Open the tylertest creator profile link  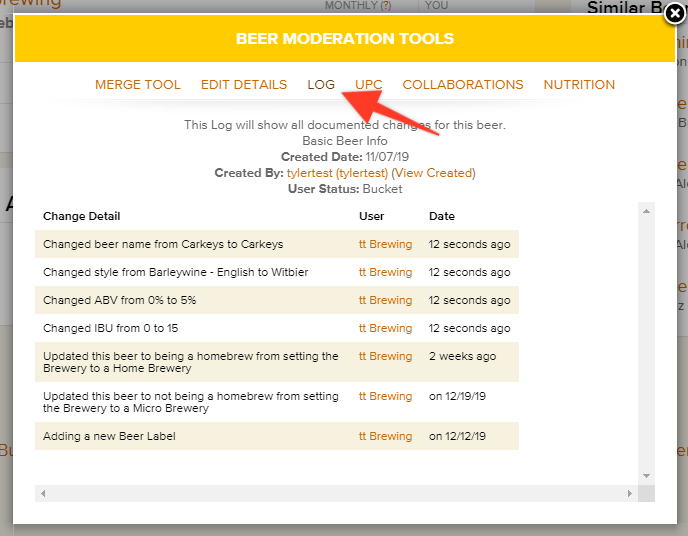[x=337, y=173]
